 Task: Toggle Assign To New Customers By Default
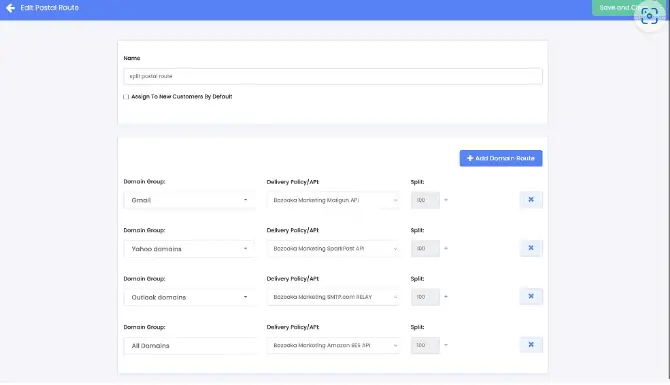click(126, 97)
